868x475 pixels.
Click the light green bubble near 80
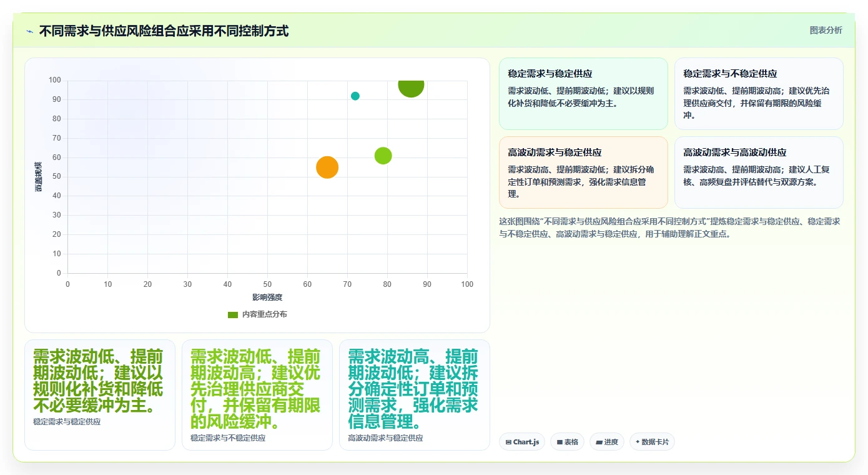(383, 156)
